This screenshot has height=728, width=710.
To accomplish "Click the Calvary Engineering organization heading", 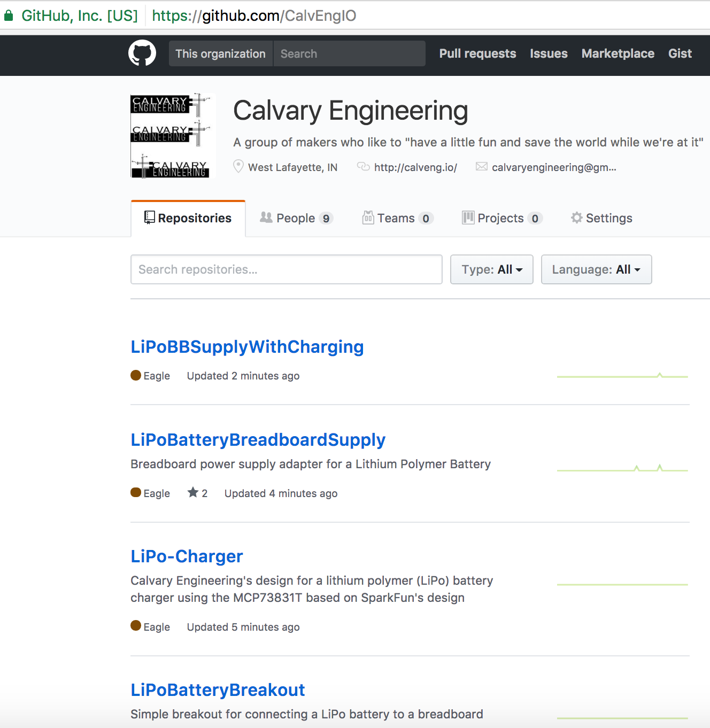I will pos(351,111).
